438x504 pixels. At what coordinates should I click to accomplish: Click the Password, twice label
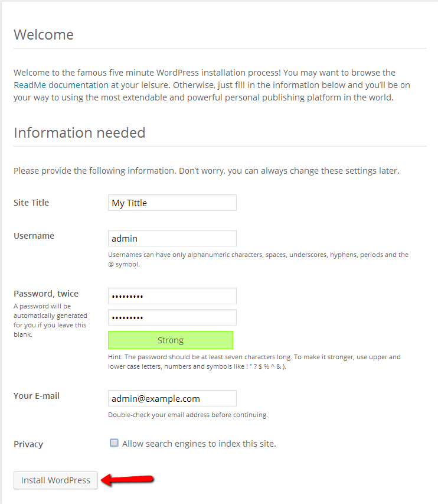tap(46, 294)
